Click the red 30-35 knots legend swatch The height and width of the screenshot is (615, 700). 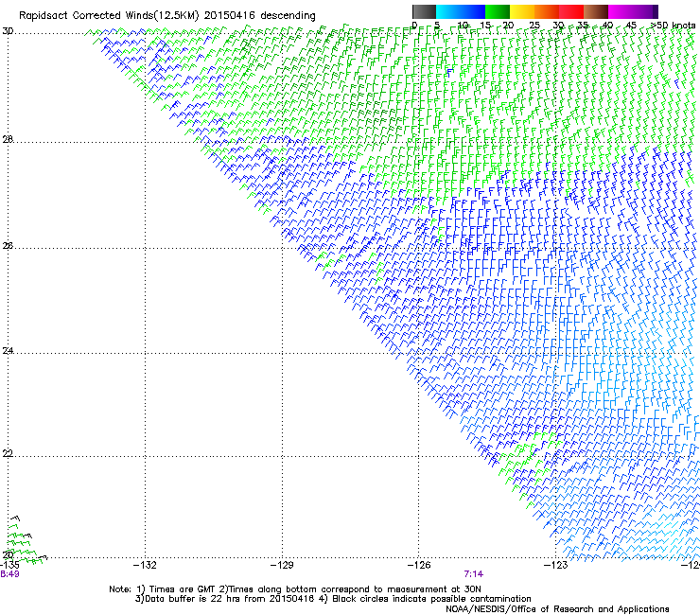pos(571,11)
